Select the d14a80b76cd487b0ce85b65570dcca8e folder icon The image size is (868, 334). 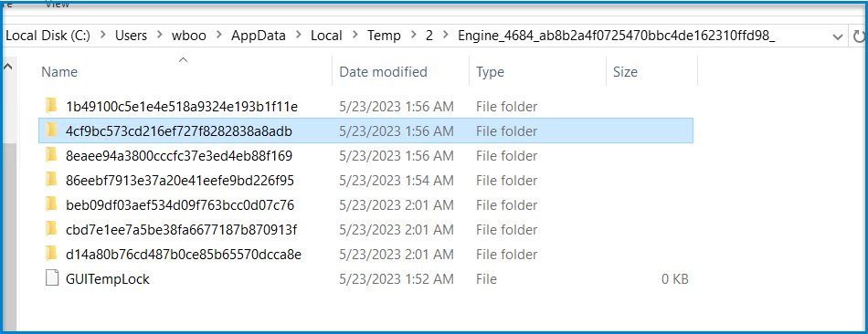pyautogui.click(x=51, y=255)
